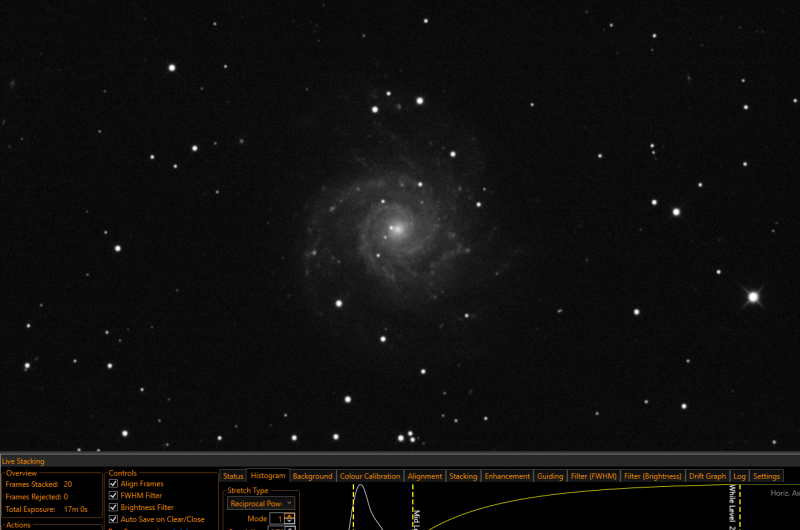
Task: Select the Histogram tab
Action: 268,475
